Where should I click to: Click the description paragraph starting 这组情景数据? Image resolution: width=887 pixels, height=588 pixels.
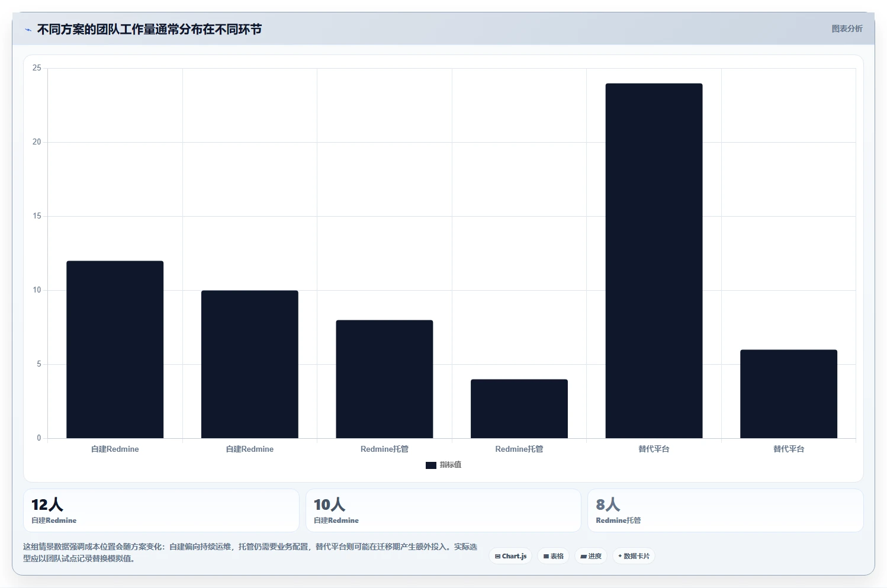pyautogui.click(x=250, y=552)
